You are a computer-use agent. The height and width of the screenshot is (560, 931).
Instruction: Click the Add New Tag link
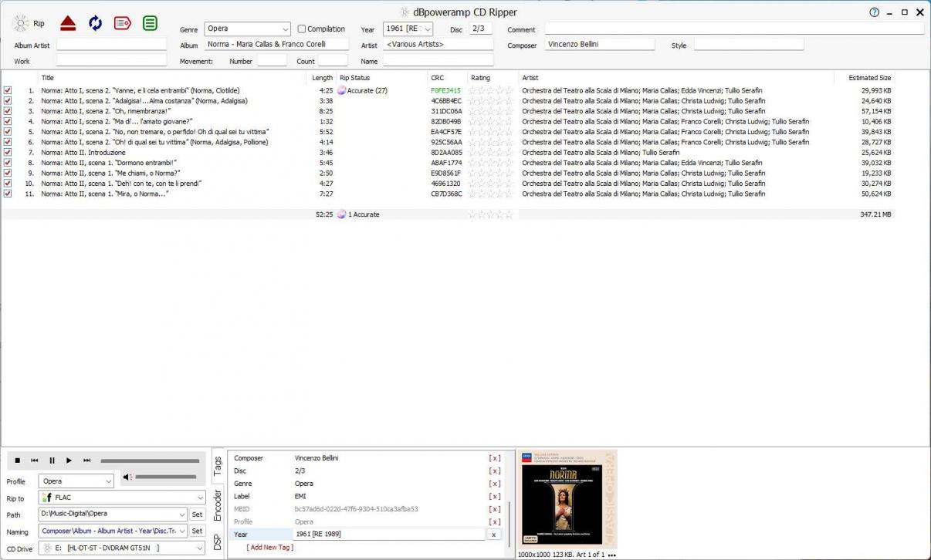point(270,548)
